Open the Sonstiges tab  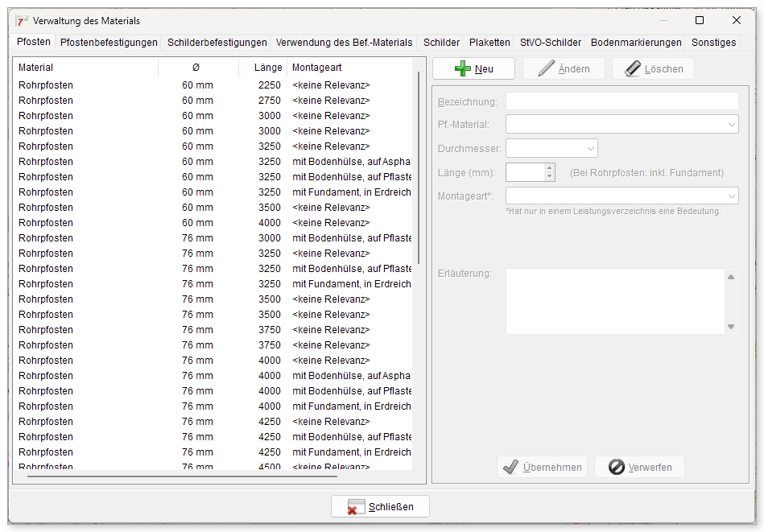713,43
